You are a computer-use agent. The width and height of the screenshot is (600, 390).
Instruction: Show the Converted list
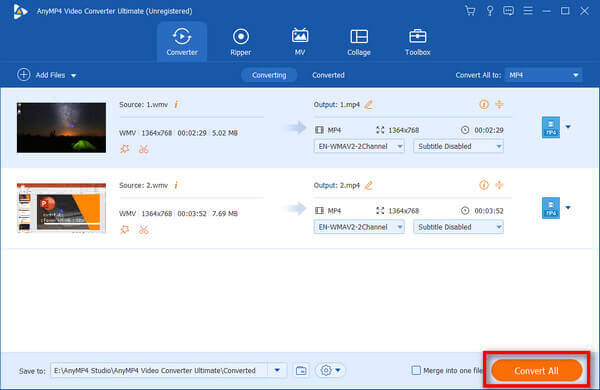tap(328, 75)
